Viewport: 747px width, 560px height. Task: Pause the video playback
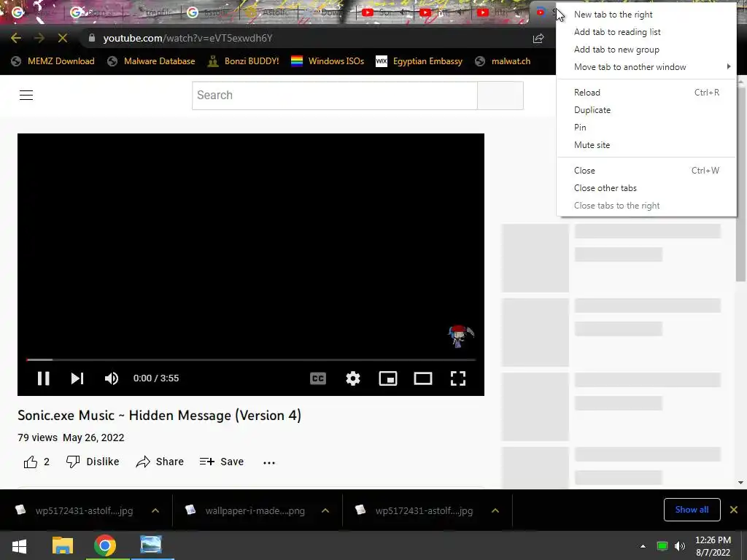(43, 378)
